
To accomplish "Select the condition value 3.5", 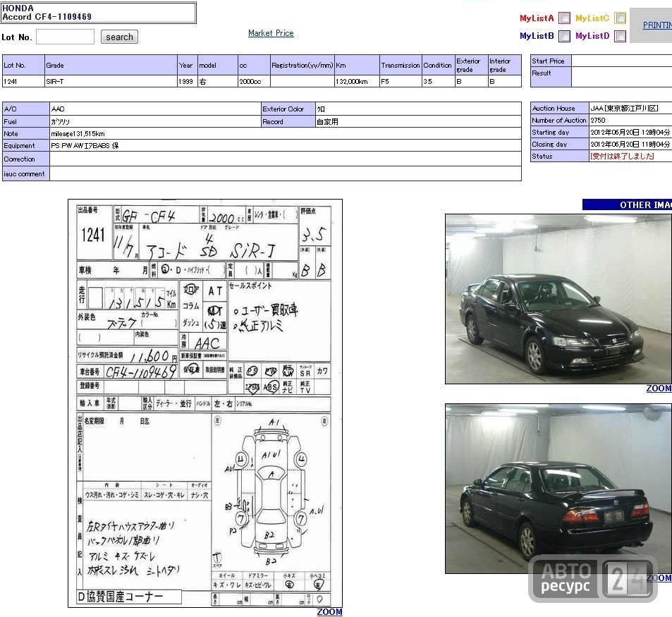I will [x=439, y=81].
